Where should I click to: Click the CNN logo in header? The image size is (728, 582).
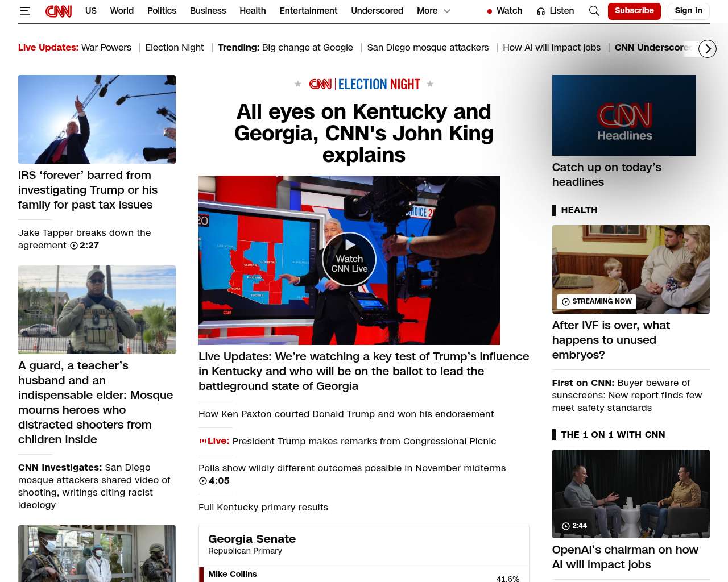[x=59, y=11]
